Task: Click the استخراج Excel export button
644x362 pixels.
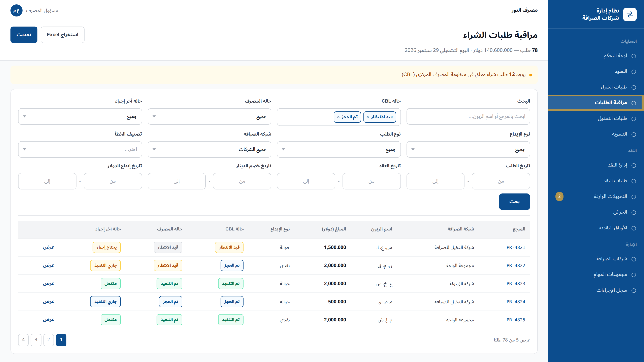Action: (x=63, y=35)
